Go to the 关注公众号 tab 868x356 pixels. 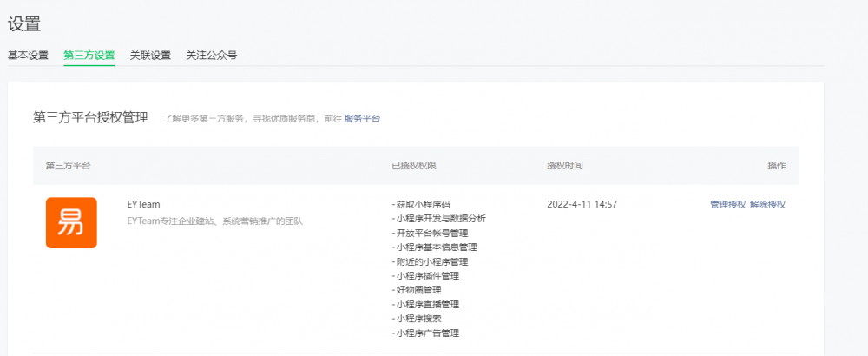coord(212,56)
